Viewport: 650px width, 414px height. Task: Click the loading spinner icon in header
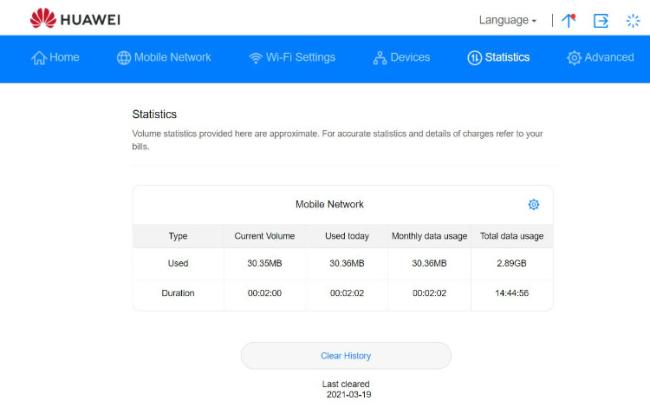click(x=632, y=20)
